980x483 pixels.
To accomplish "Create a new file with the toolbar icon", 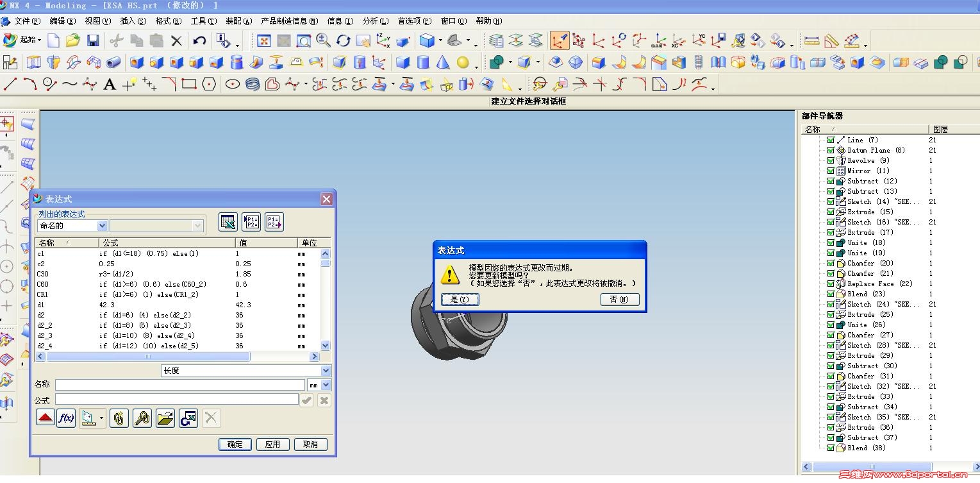I will (54, 40).
